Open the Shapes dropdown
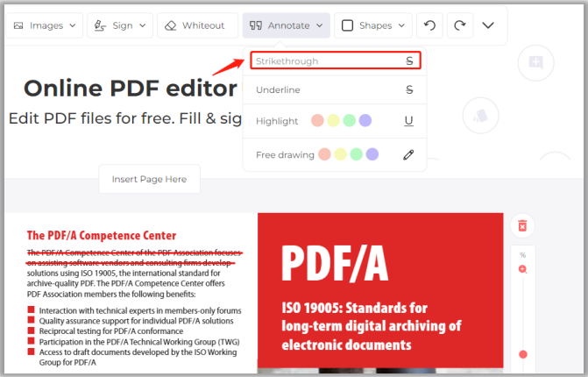588x377 pixels. 373,25
